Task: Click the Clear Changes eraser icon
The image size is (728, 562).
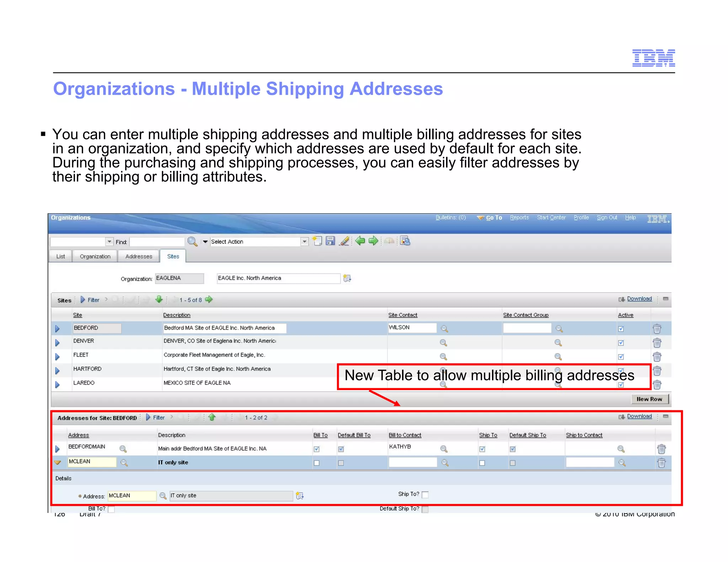Action: 344,241
